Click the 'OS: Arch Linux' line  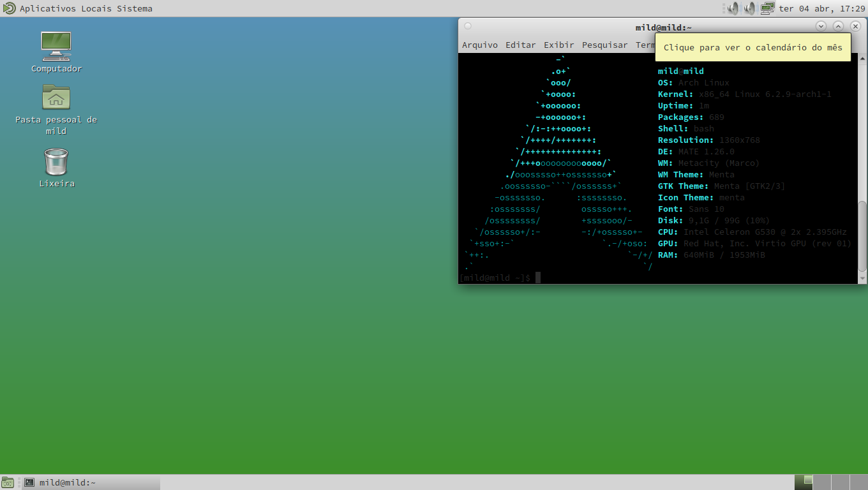click(694, 83)
